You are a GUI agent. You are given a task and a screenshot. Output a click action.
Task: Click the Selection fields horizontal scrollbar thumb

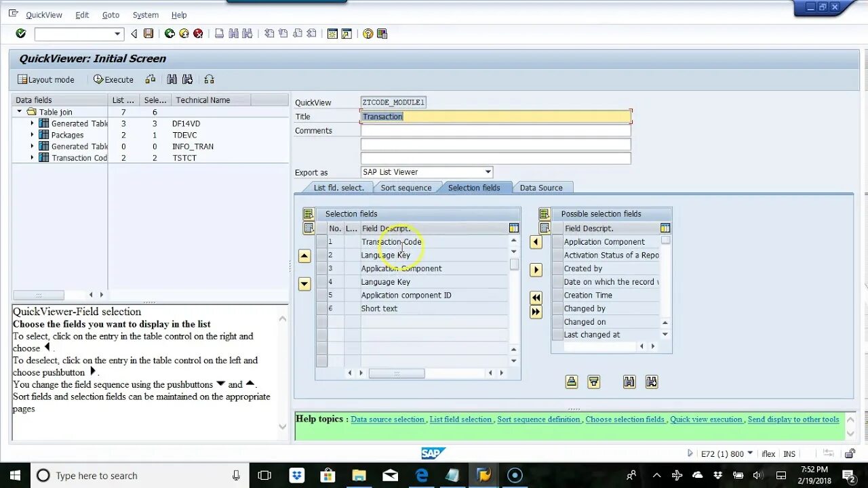tap(397, 373)
